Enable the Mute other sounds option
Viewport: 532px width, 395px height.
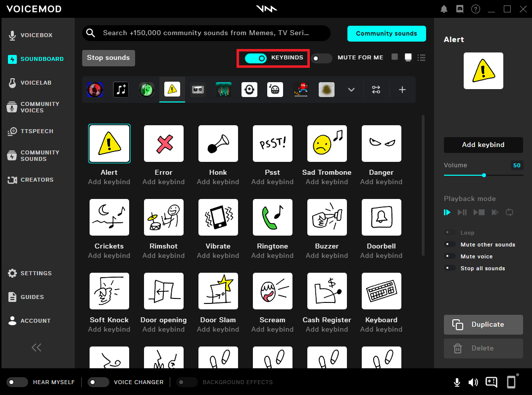(450, 245)
